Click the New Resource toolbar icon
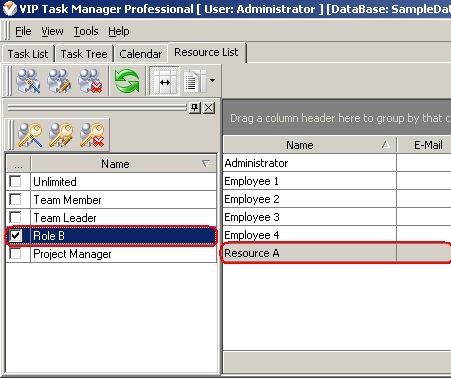 [x=28, y=81]
